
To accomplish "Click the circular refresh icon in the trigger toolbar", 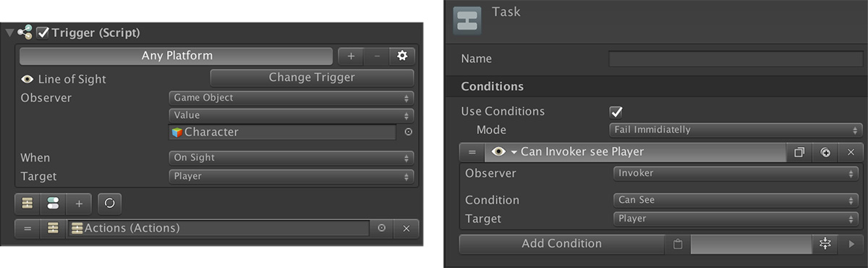I will click(x=110, y=204).
